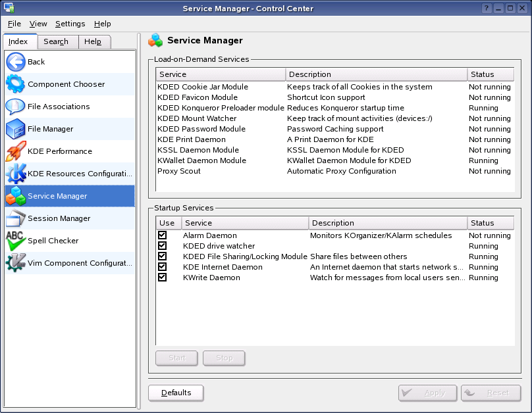Click the Service Manager header icon
The height and width of the screenshot is (413, 532).
(x=156, y=40)
